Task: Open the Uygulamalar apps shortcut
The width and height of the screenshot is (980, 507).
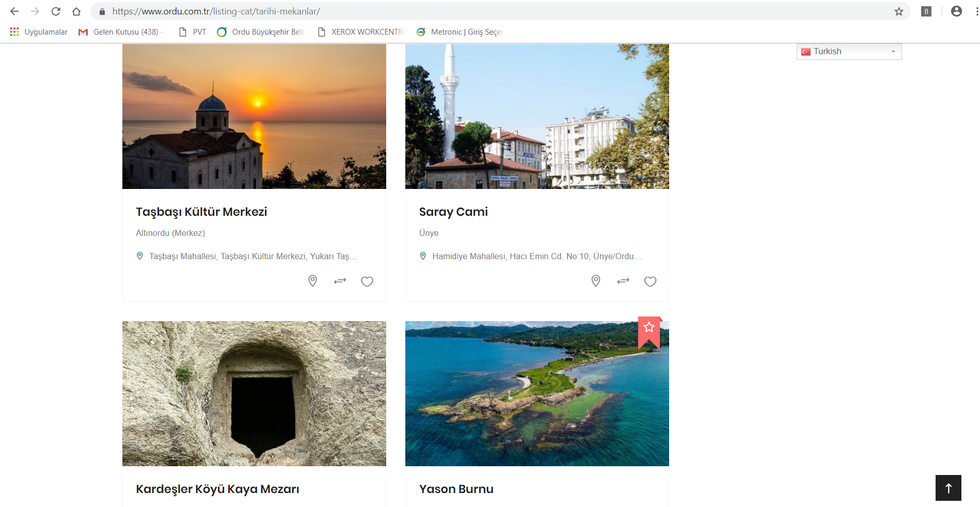Action: click(39, 32)
